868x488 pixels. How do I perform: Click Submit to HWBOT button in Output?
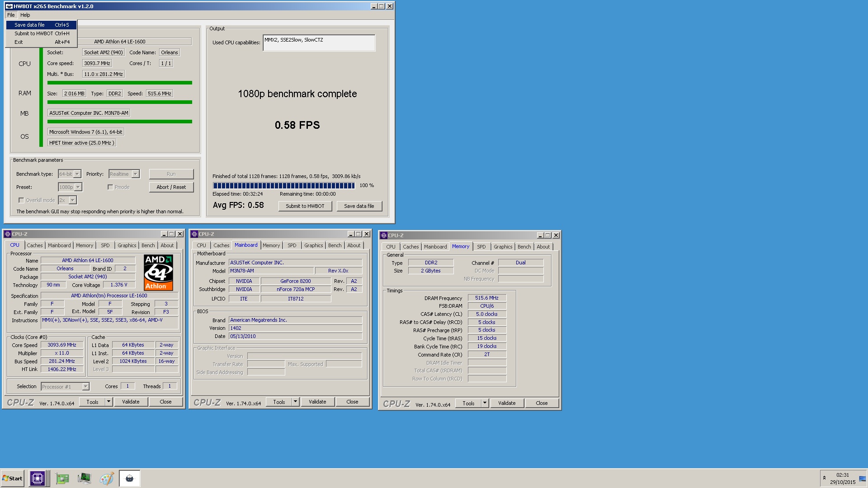point(305,206)
